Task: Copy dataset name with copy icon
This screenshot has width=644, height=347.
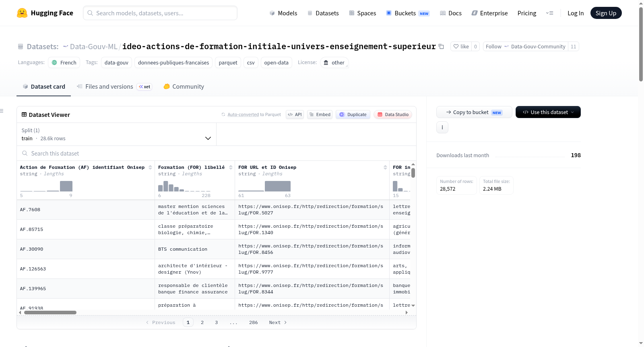Action: coord(441,46)
